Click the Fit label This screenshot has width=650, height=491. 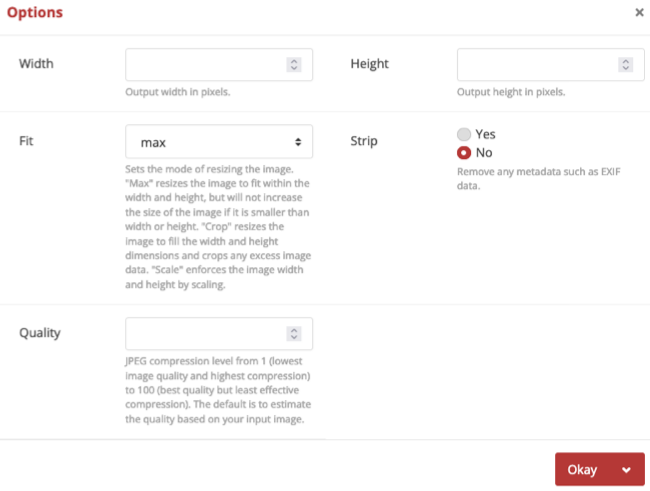tap(26, 141)
